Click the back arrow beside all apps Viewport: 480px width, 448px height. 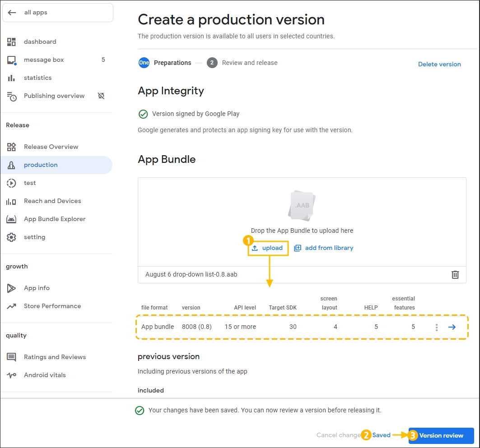pyautogui.click(x=12, y=13)
